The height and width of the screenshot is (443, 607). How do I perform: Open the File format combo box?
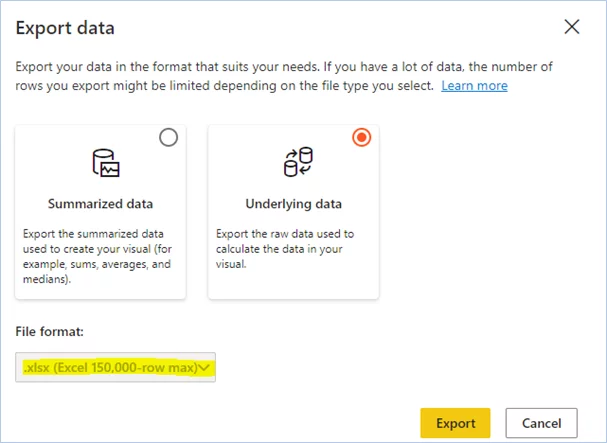coord(117,368)
